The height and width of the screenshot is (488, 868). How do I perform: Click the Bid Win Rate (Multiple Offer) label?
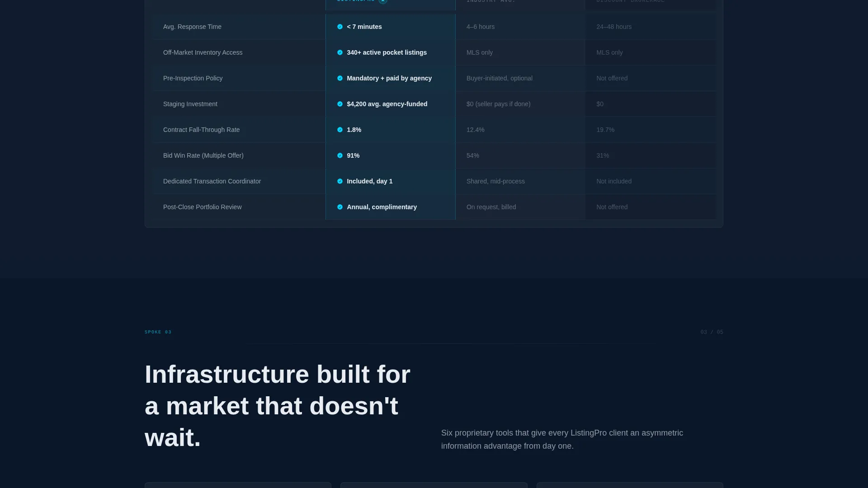[203, 155]
